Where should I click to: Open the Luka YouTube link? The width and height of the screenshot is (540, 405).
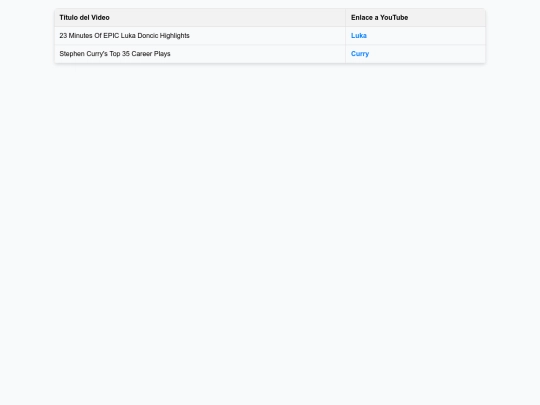coord(359,36)
